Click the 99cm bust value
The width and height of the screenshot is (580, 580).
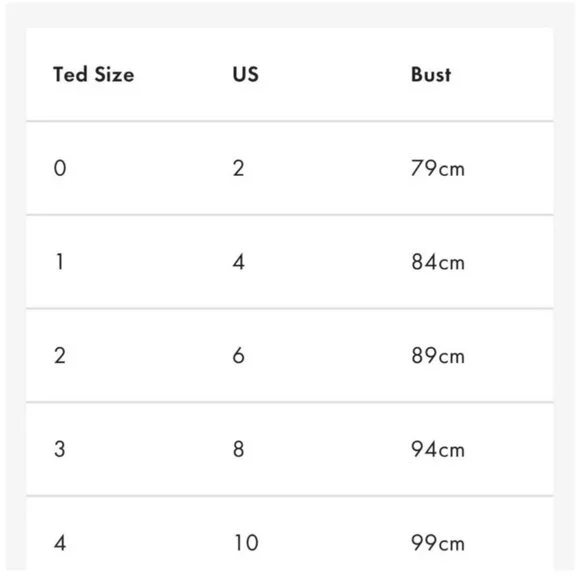click(438, 543)
